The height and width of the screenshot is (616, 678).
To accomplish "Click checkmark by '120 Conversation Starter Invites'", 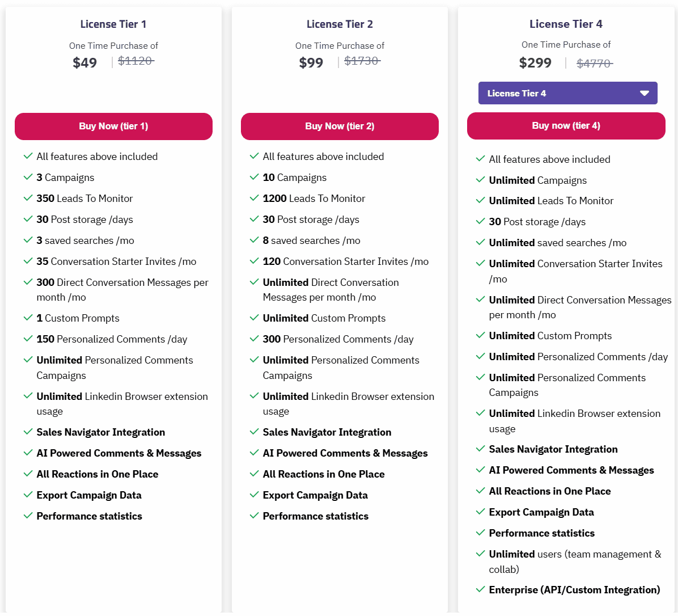I will pyautogui.click(x=254, y=261).
